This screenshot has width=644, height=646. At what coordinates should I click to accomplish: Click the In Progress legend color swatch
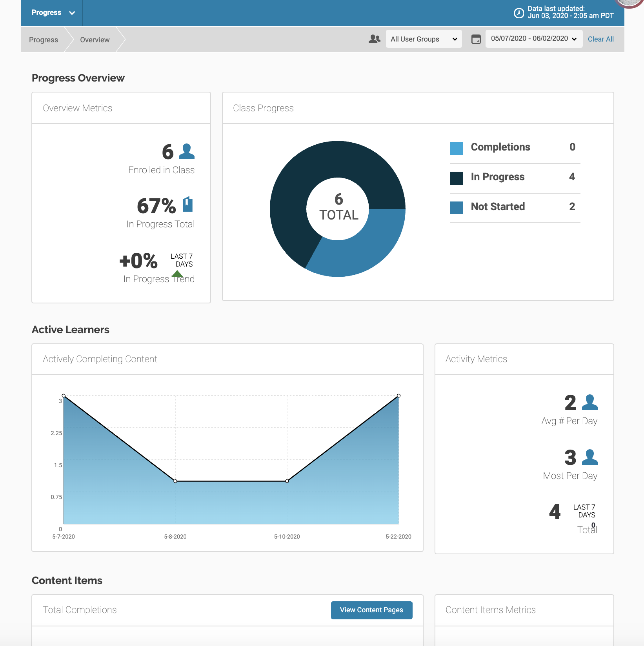(457, 178)
